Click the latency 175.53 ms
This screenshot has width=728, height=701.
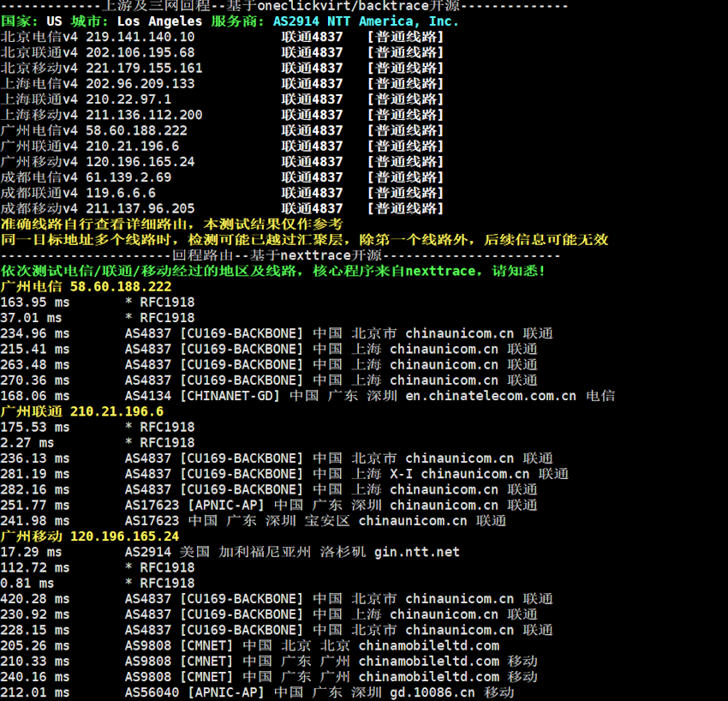click(x=35, y=427)
